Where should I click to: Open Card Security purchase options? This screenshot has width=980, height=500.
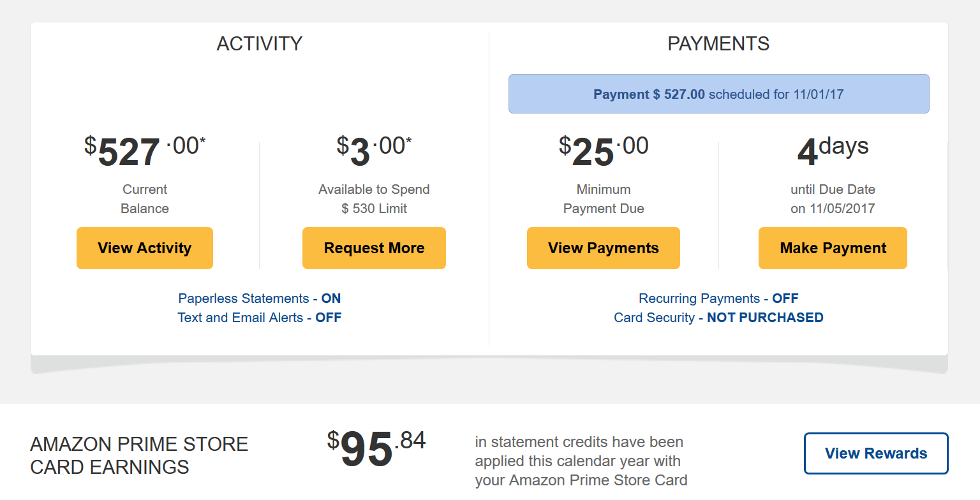[718, 317]
